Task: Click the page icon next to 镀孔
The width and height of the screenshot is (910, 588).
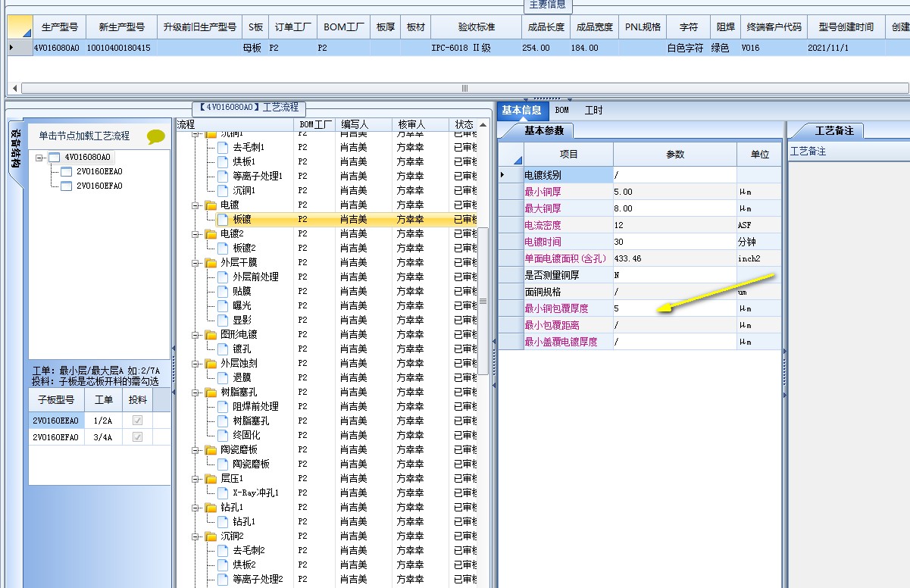Action: 223,349
